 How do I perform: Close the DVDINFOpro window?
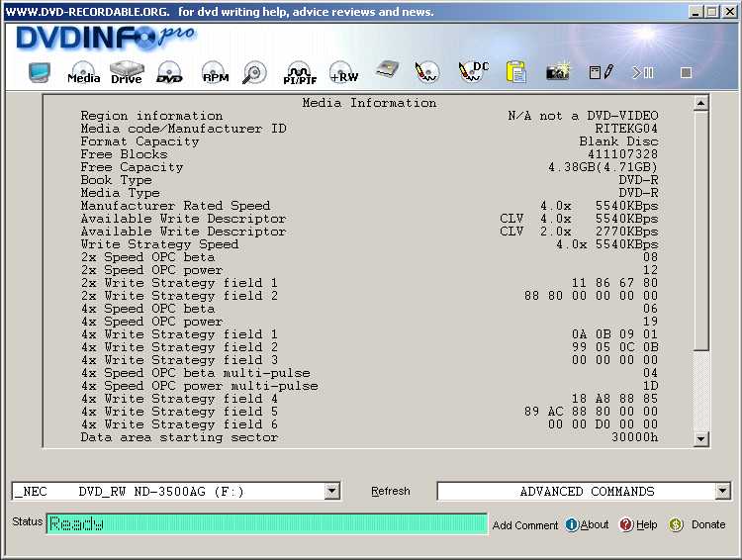coord(730,12)
